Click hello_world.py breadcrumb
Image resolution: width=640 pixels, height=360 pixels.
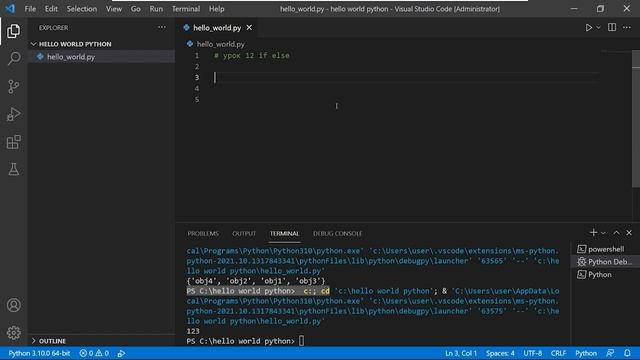coord(220,44)
